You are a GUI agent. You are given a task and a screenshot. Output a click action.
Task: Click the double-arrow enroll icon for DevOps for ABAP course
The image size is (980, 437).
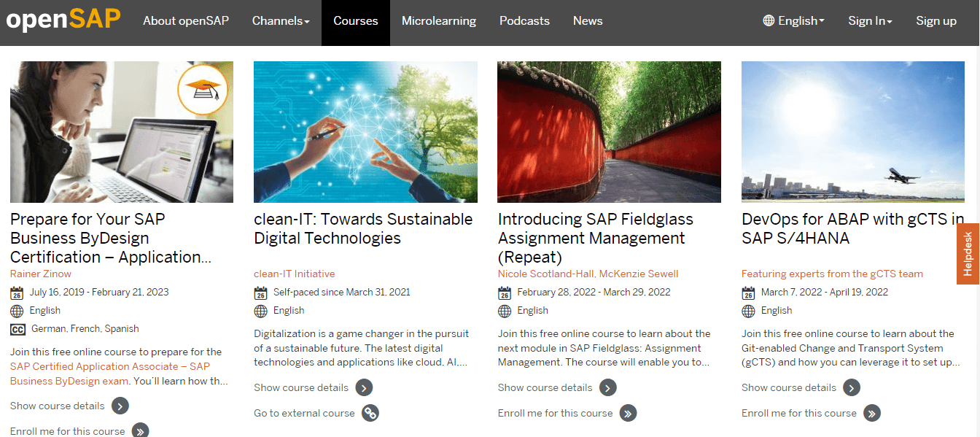tap(872, 413)
